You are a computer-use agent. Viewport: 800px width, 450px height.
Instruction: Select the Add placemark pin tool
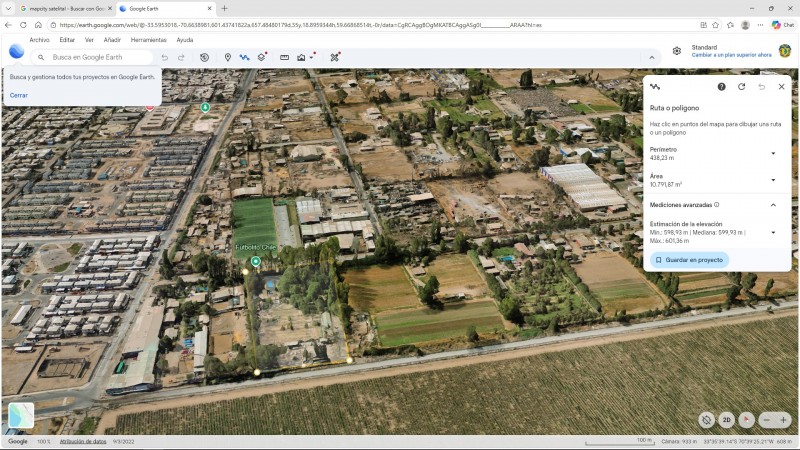point(228,58)
